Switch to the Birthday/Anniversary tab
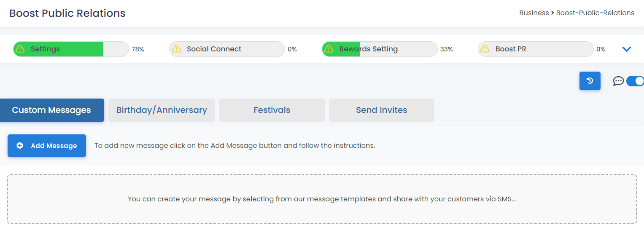Viewport: 644px width, 238px height. pyautogui.click(x=162, y=110)
